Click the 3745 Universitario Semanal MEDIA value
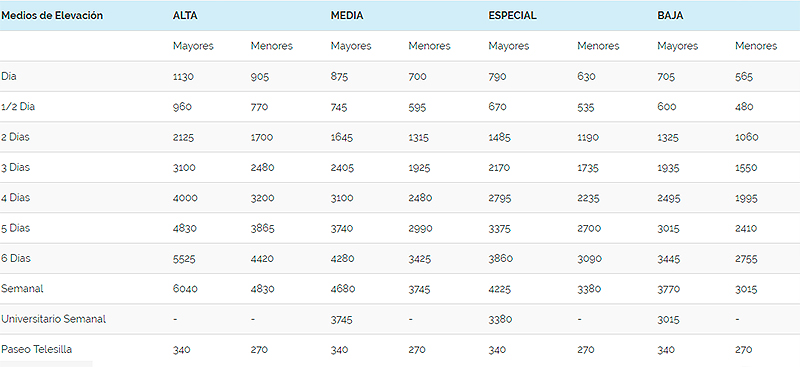 pyautogui.click(x=342, y=320)
